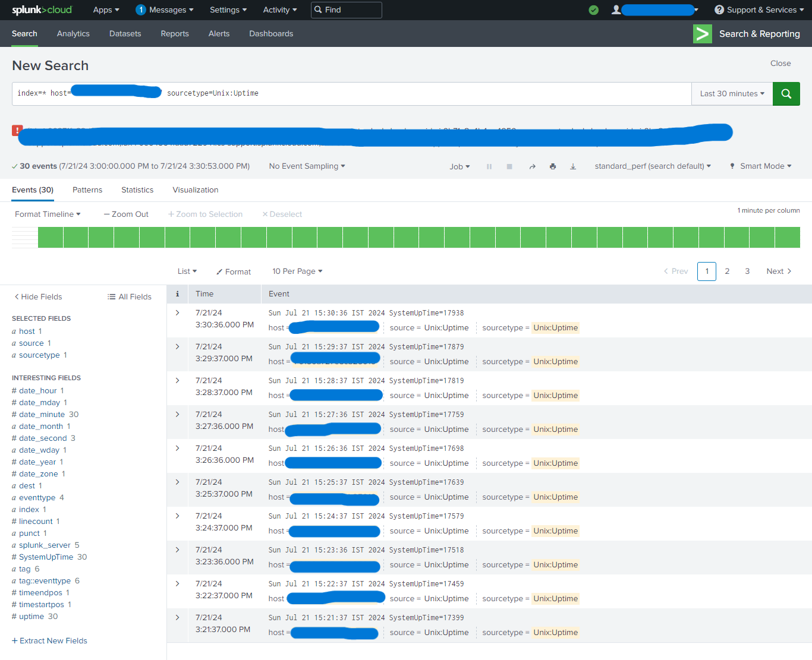Click the green search magnifier button
Viewport: 812px width, 660px height.
point(786,93)
